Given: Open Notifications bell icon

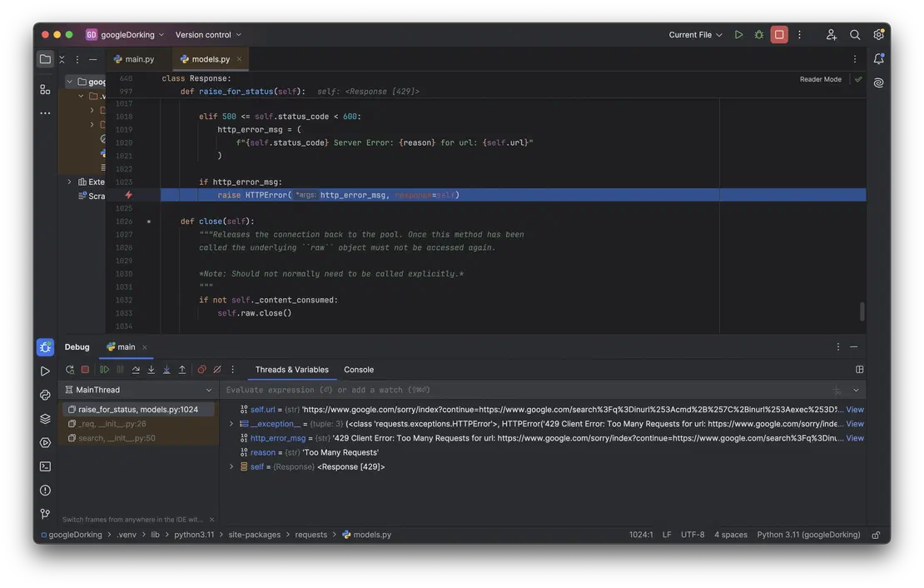Looking at the screenshot, I should click(878, 58).
